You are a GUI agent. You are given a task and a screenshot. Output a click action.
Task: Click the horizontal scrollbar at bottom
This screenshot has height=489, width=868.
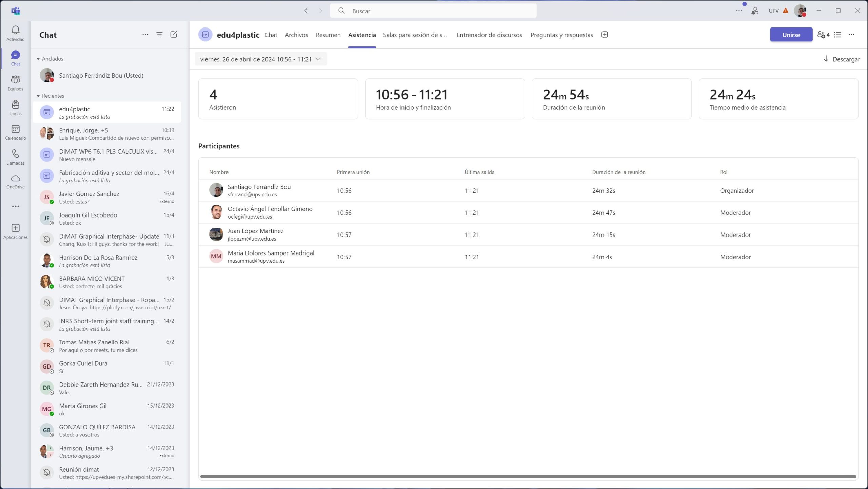[x=528, y=476]
